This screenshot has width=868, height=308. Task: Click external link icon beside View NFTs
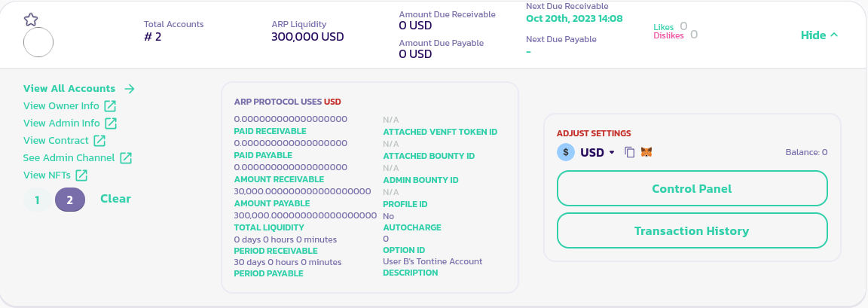click(x=81, y=175)
